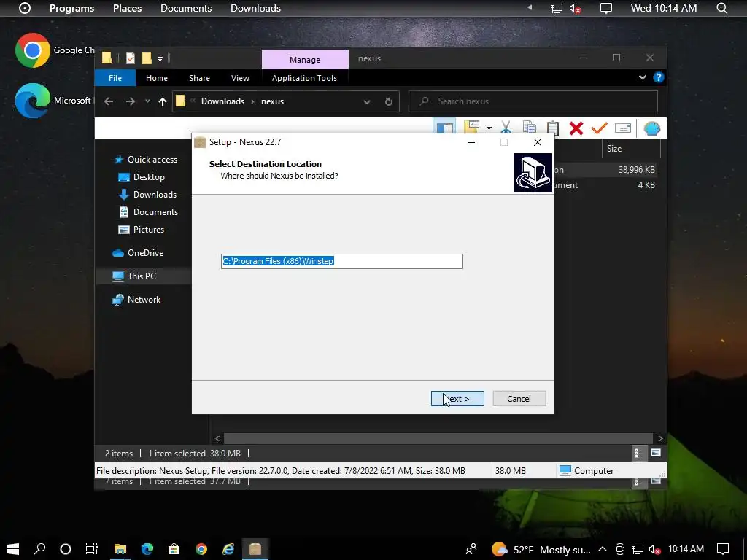
Task: Open quick access toolbar customize dropdown
Action: [x=160, y=58]
